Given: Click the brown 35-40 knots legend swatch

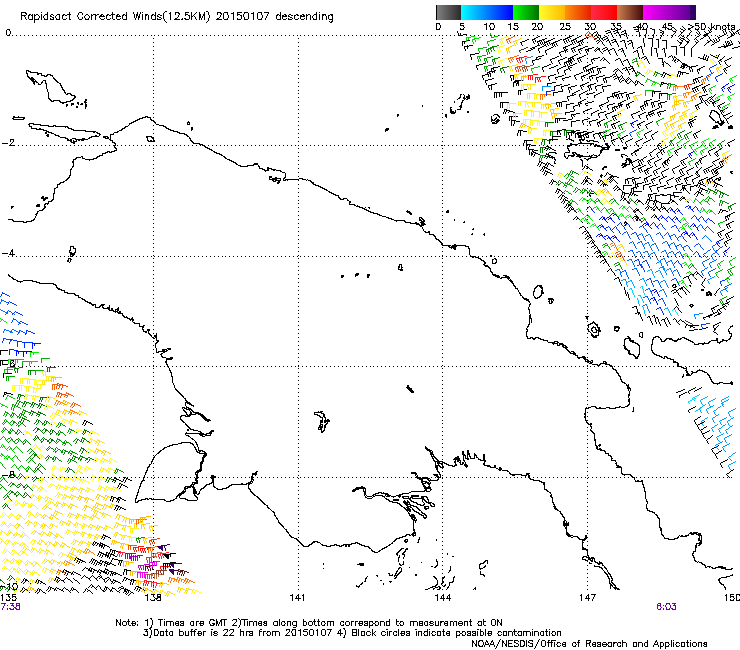Looking at the screenshot, I should (630, 12).
